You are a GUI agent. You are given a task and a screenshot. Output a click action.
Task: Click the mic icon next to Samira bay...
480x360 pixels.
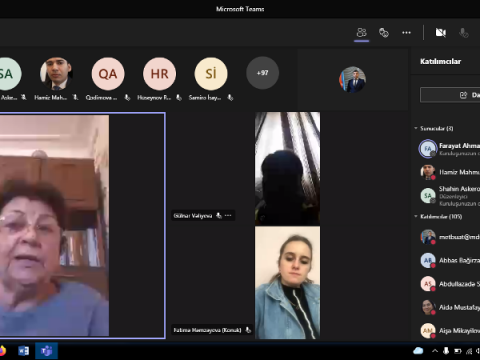[230, 98]
